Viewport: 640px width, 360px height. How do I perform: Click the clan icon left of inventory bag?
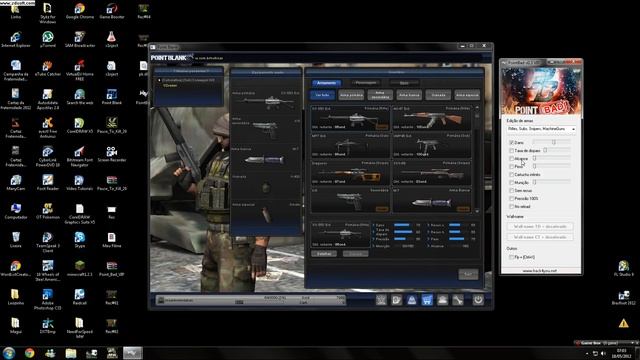[396, 300]
